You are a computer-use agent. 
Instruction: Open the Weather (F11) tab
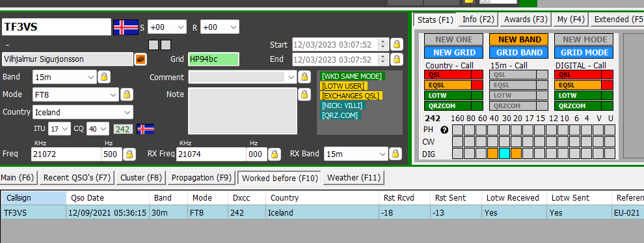pos(354,178)
